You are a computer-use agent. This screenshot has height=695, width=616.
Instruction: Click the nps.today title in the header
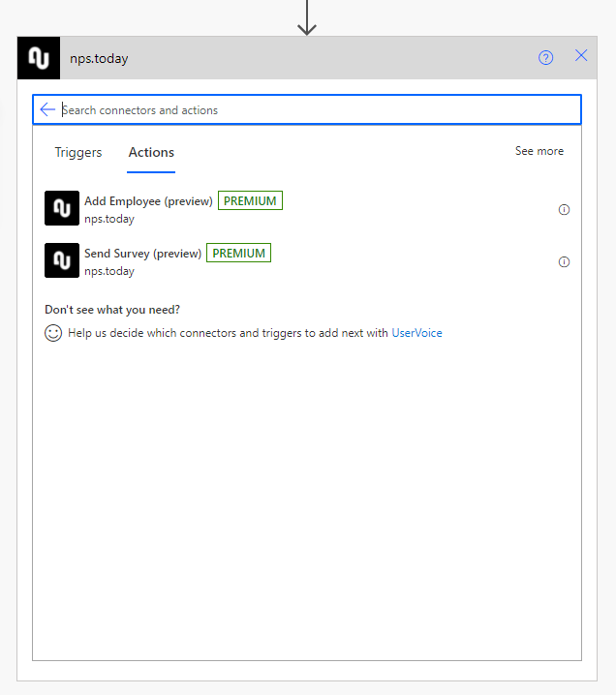99,58
